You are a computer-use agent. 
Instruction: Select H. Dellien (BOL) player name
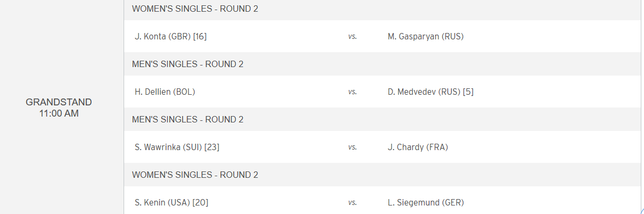165,92
